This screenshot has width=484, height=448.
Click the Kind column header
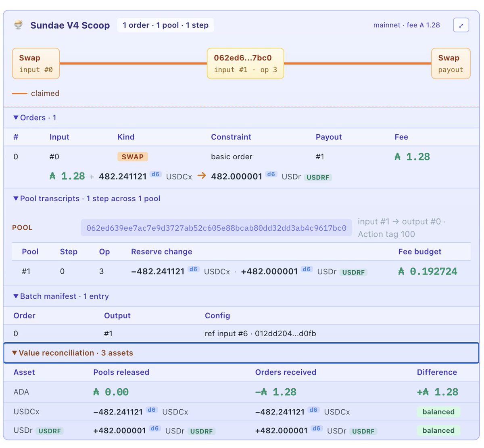point(126,137)
